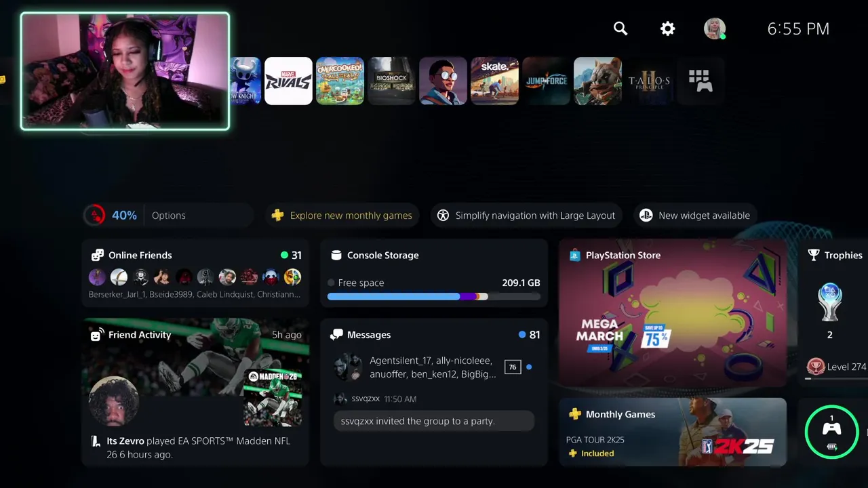Viewport: 868px width, 488px height.
Task: Click the Included label under PGA TOUR 2K25
Action: pyautogui.click(x=597, y=453)
